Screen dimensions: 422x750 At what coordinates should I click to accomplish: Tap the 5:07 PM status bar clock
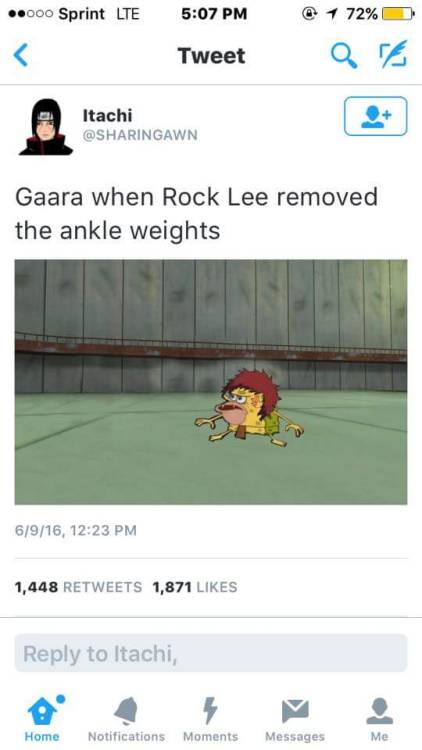(214, 14)
